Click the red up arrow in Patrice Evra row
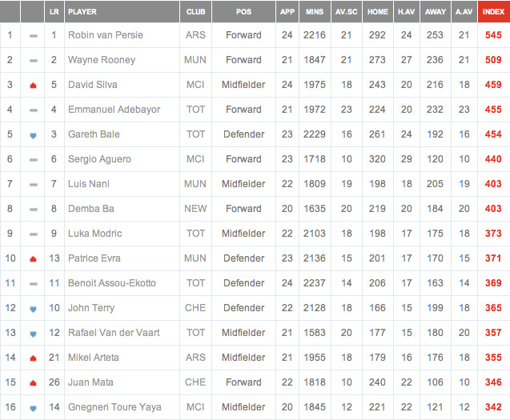This screenshot has height=420, width=510. [x=33, y=259]
